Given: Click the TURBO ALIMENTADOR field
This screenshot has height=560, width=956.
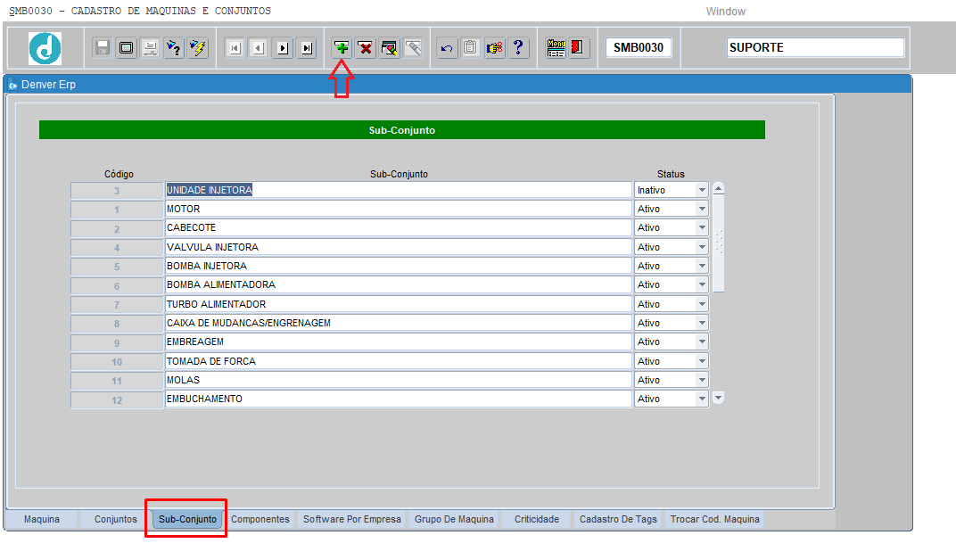Looking at the screenshot, I should tap(398, 304).
